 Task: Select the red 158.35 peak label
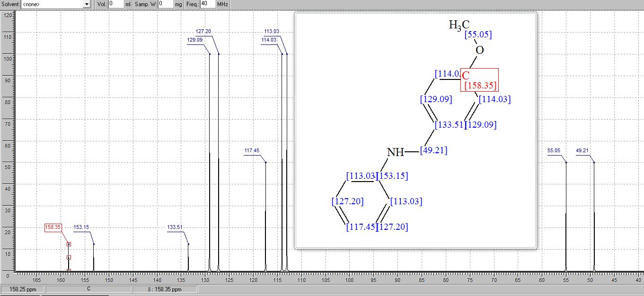tap(53, 227)
